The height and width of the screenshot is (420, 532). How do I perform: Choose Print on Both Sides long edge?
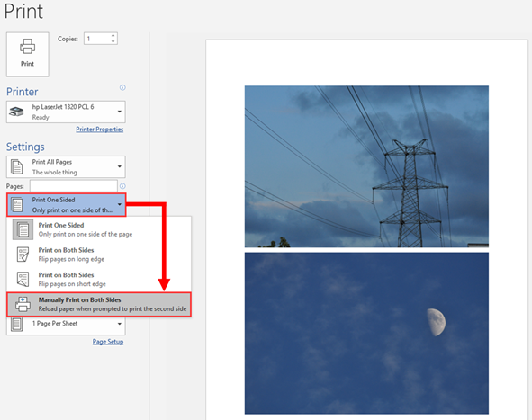99,255
